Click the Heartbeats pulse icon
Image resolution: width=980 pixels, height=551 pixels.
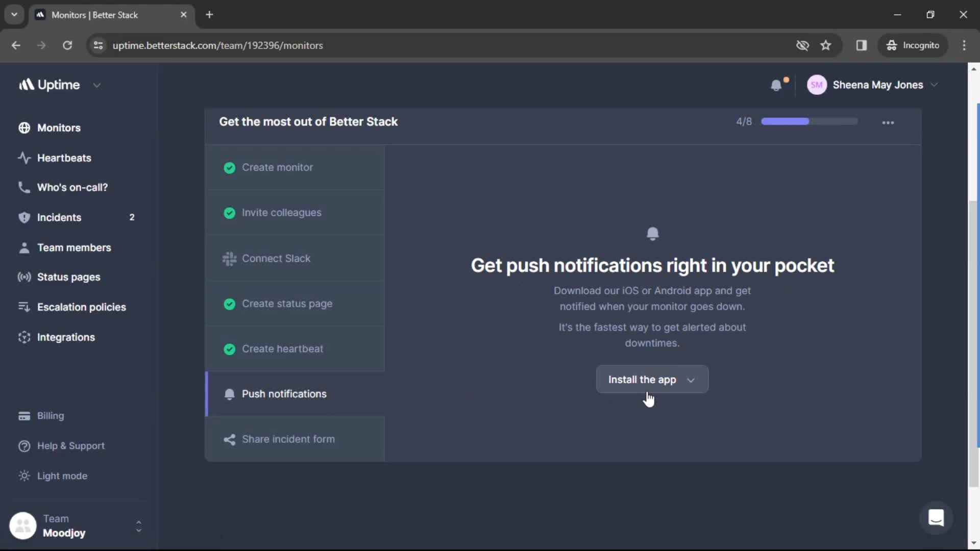[24, 158]
